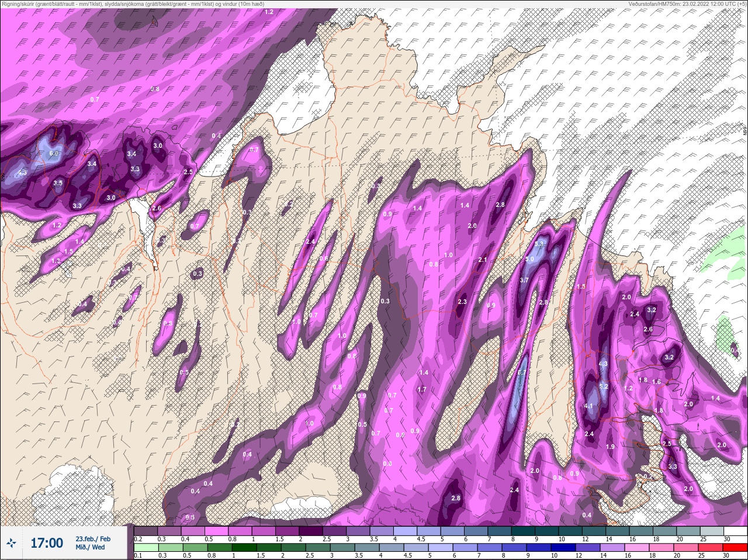
Task: Select the pale green 0.1 swatch in rain legend
Action: (x=146, y=548)
